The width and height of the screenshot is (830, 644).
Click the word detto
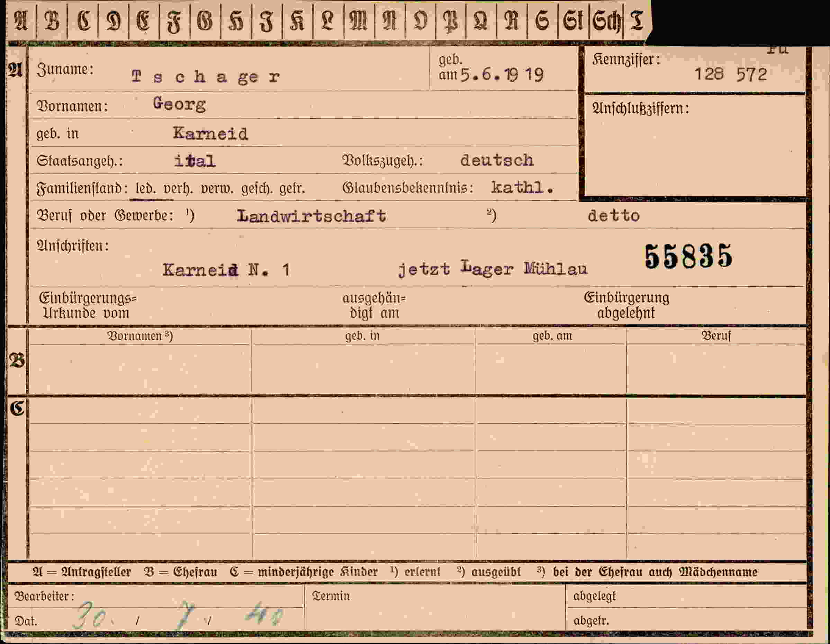pos(613,216)
